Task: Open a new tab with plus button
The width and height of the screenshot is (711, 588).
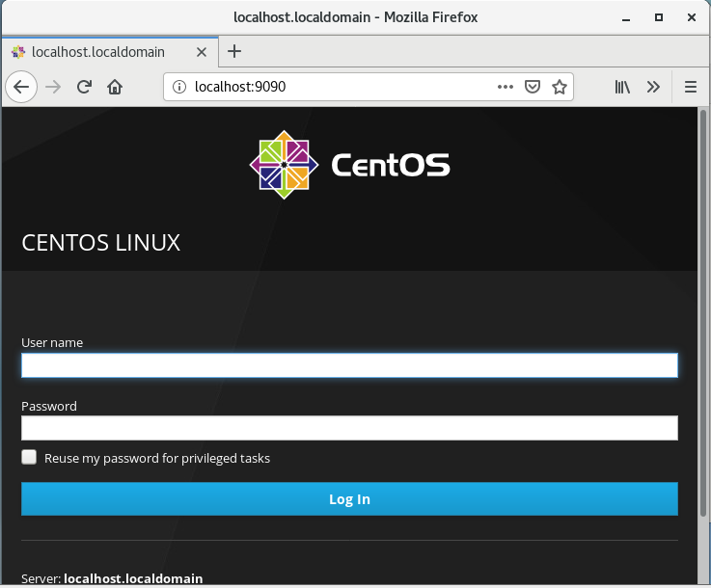Action: [233, 51]
